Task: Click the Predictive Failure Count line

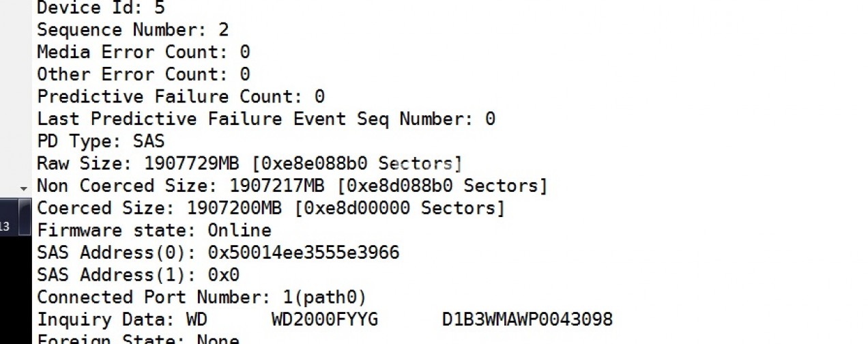Action: (180, 96)
